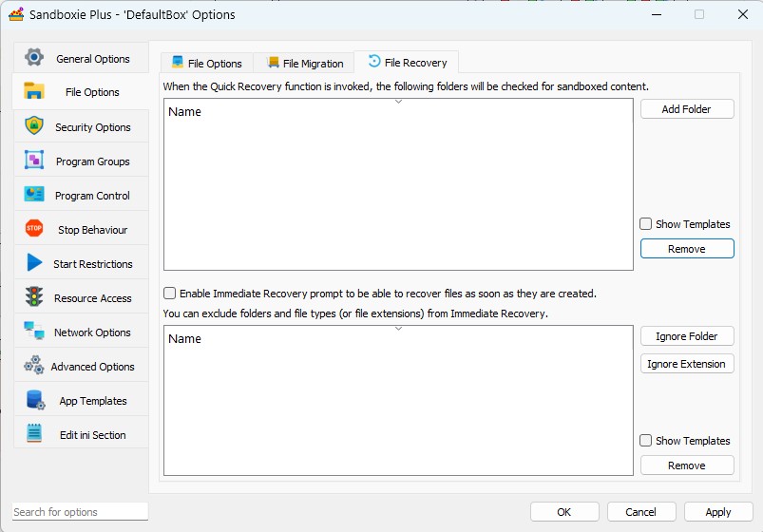Click the OK button
The height and width of the screenshot is (532, 763).
coord(564,512)
